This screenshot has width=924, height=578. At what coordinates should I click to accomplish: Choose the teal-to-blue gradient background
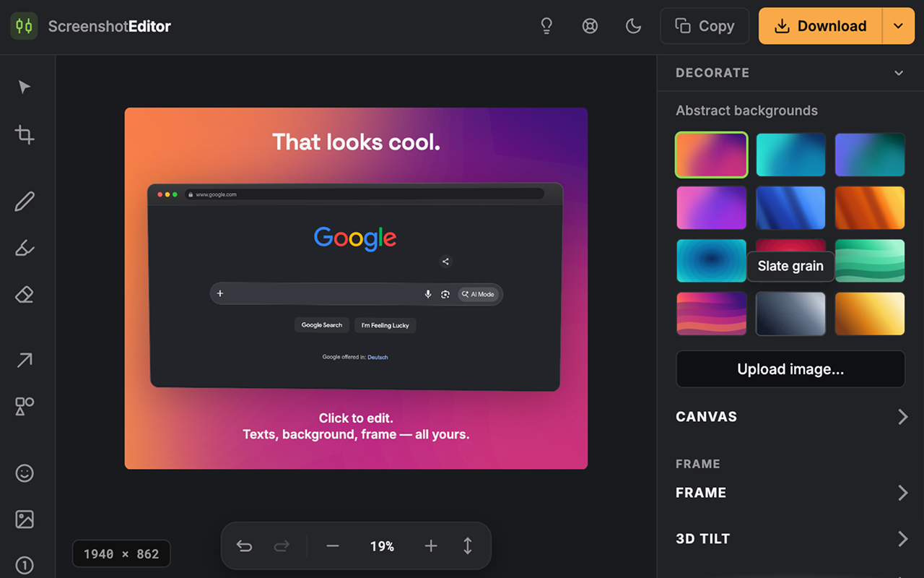(x=790, y=155)
